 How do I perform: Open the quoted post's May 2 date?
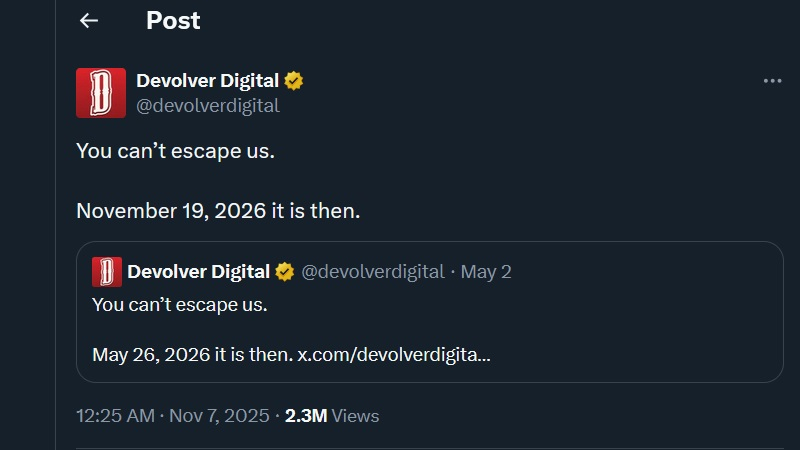[485, 272]
